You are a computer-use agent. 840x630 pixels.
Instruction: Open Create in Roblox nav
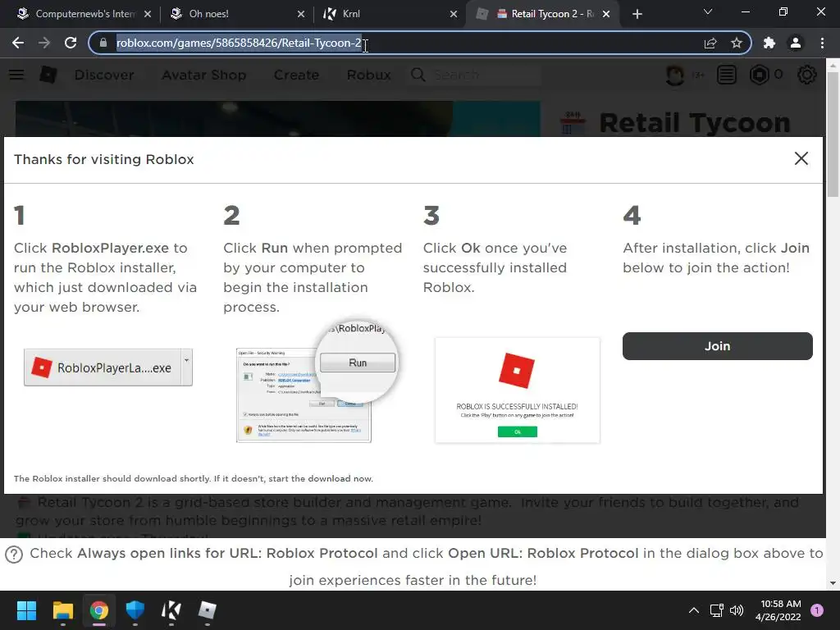[296, 75]
